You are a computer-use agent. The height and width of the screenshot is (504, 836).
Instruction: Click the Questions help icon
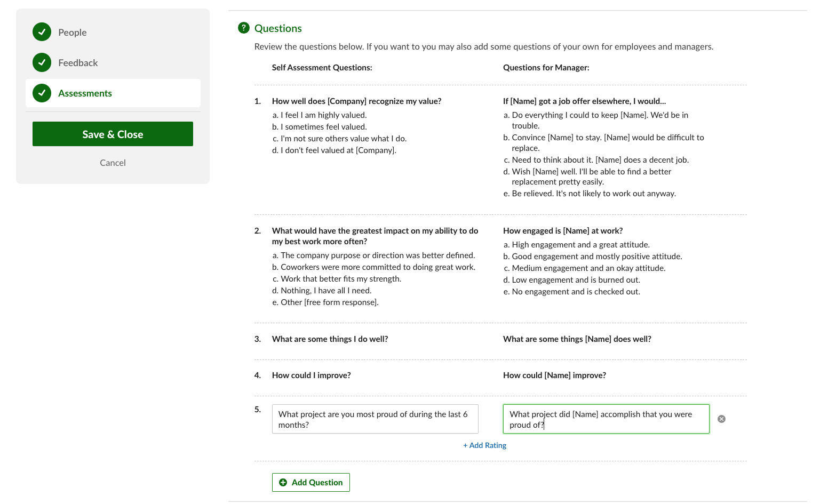click(x=243, y=28)
